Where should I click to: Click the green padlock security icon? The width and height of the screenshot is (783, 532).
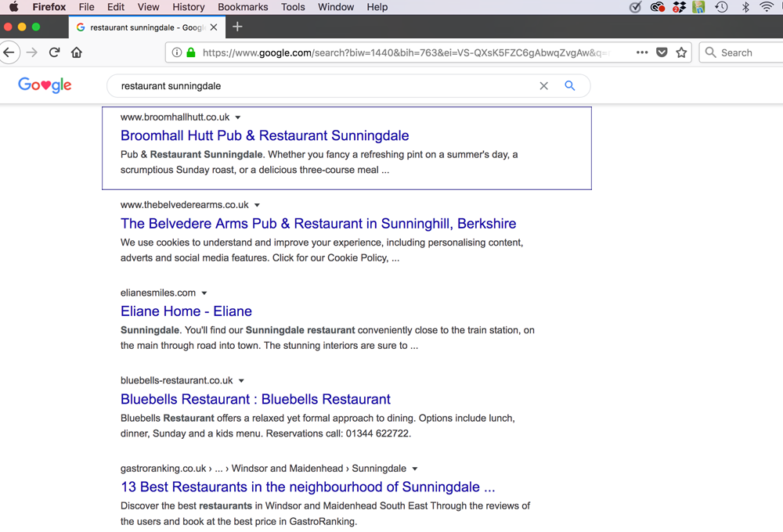(191, 52)
